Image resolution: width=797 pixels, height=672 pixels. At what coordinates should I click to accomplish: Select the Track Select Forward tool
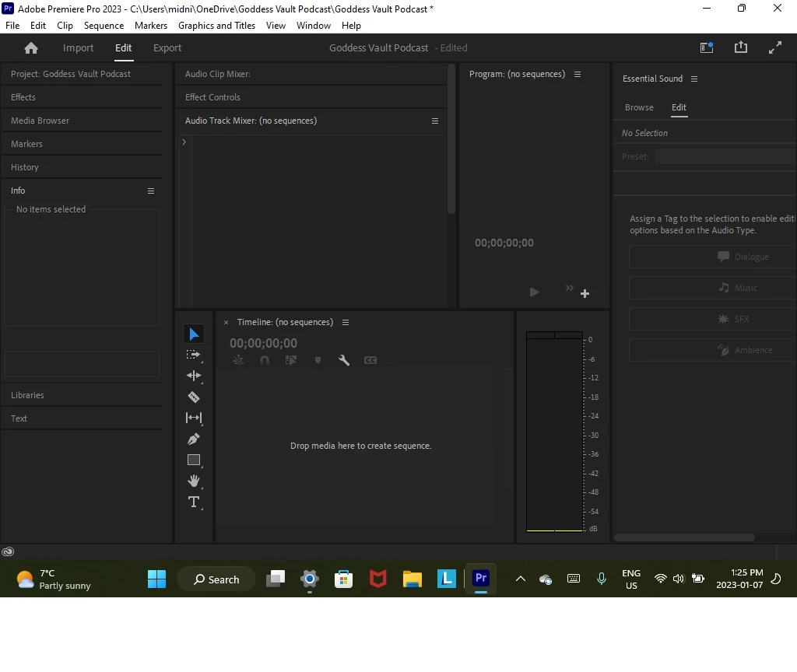[x=194, y=355]
